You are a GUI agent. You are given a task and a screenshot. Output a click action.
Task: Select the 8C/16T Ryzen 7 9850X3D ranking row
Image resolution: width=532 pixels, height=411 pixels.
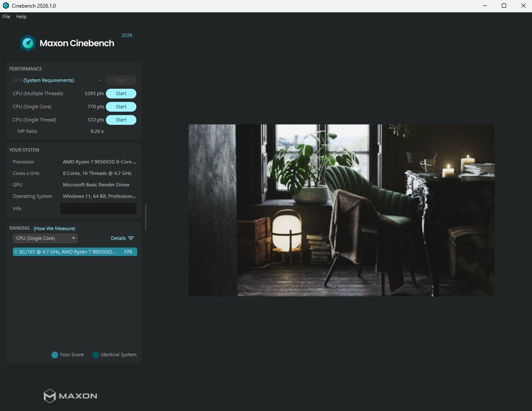coord(75,252)
